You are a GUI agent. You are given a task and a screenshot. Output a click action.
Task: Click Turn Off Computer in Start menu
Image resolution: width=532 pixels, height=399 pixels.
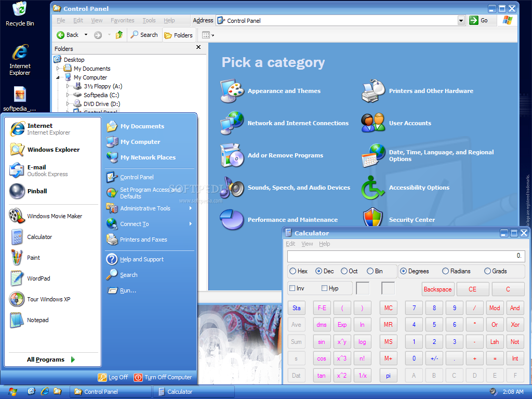(163, 377)
